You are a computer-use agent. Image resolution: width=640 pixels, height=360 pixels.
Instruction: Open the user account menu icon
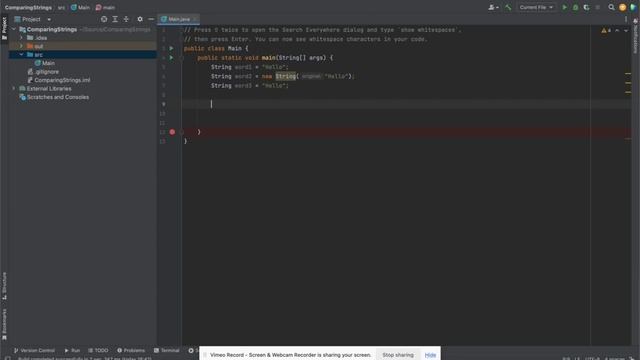(493, 7)
